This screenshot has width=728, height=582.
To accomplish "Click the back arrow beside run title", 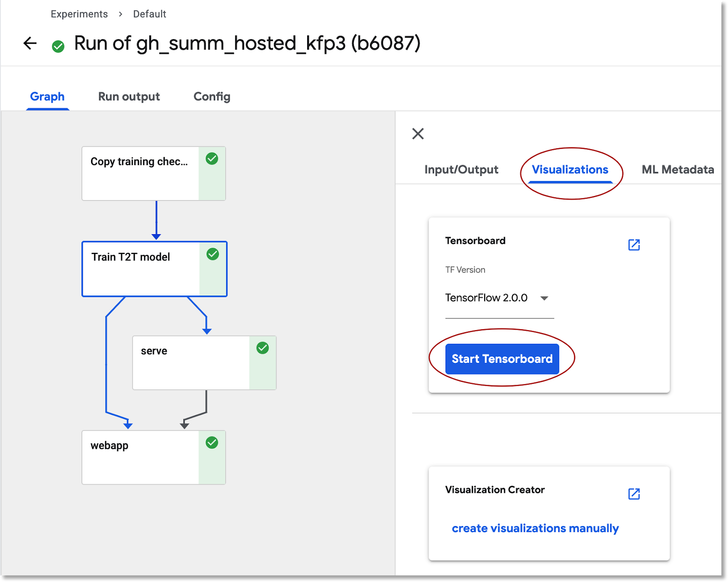I will (30, 44).
